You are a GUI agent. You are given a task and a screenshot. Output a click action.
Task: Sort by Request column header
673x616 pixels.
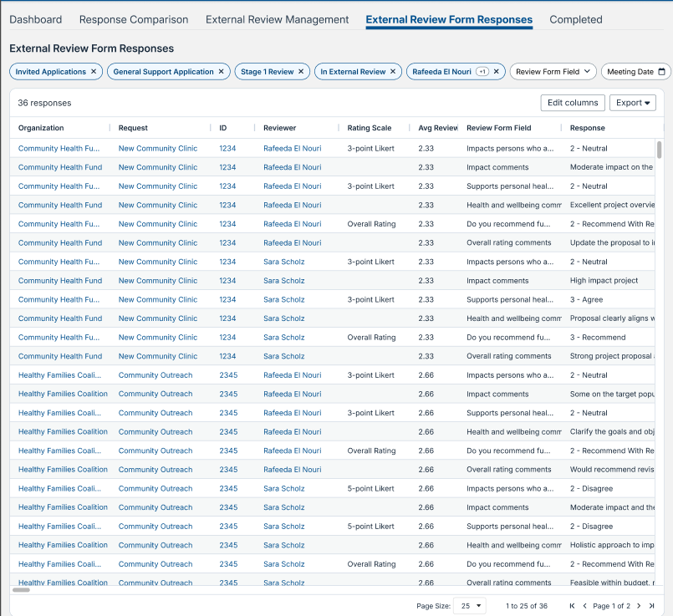[133, 128]
